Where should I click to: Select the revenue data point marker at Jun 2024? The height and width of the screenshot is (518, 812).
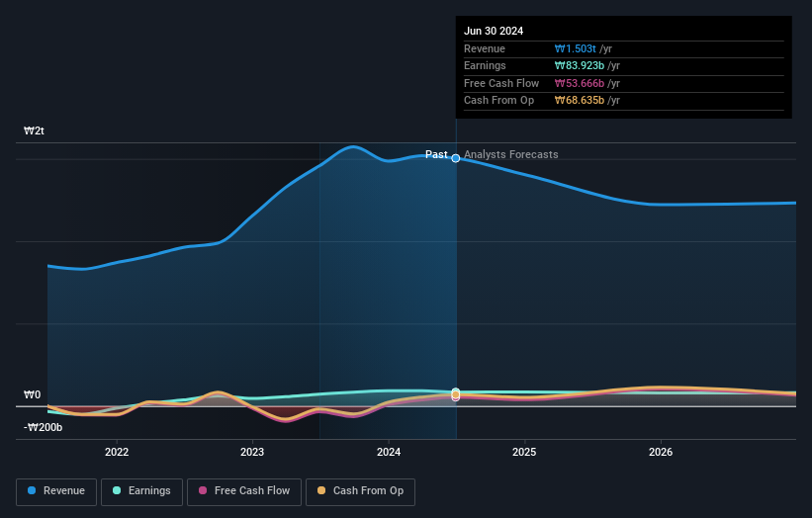pyautogui.click(x=456, y=158)
